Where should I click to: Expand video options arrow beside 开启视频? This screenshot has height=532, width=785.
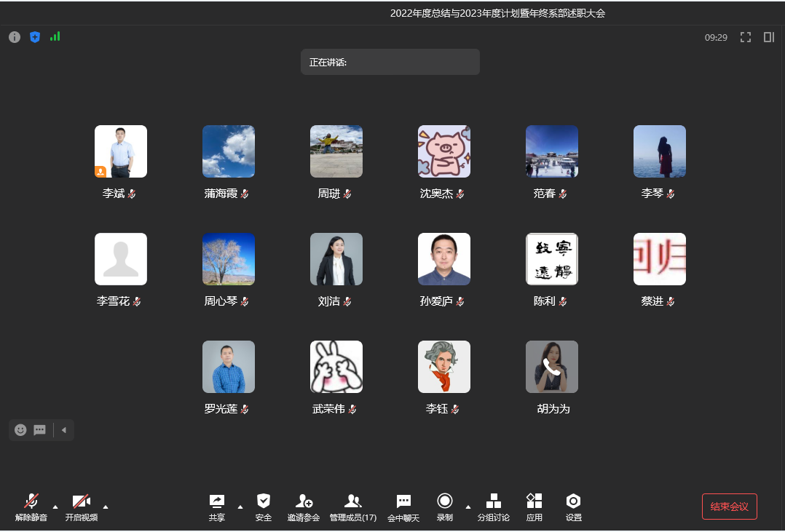tap(106, 507)
